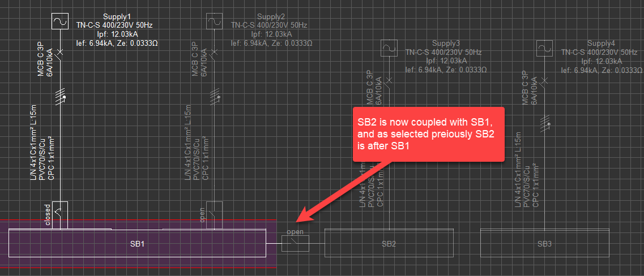Click the Supply3 title label
Viewport: 644px width, 276px height.
coord(446,44)
